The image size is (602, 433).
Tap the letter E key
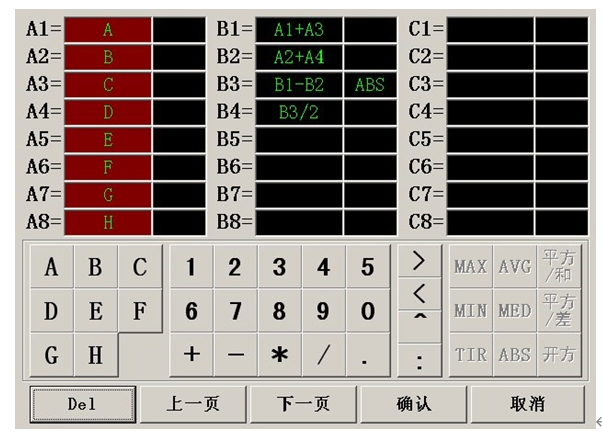[x=96, y=311]
